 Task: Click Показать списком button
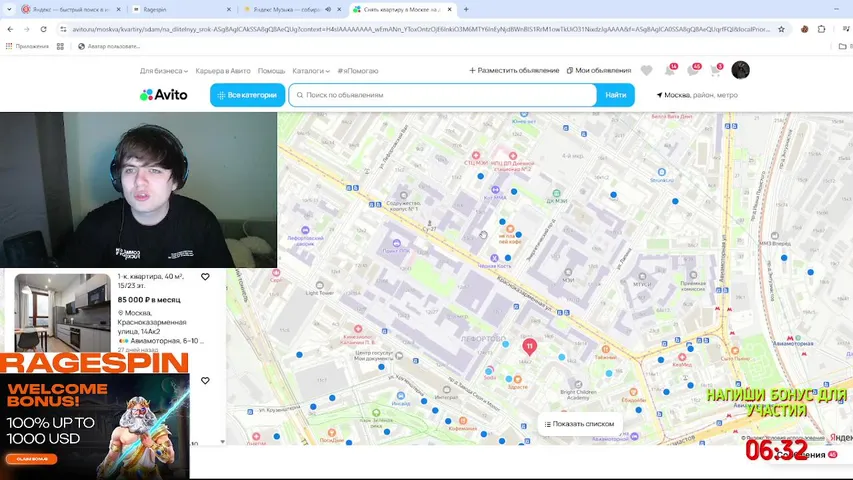[x=580, y=424]
